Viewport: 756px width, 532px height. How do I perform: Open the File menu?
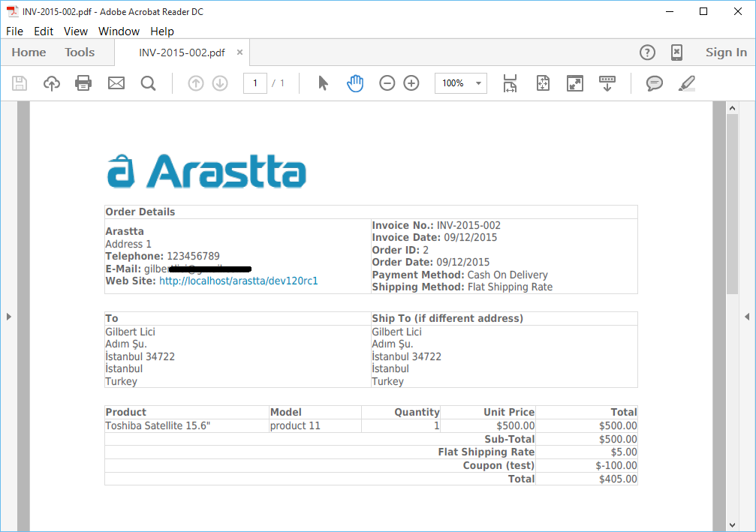pos(14,32)
